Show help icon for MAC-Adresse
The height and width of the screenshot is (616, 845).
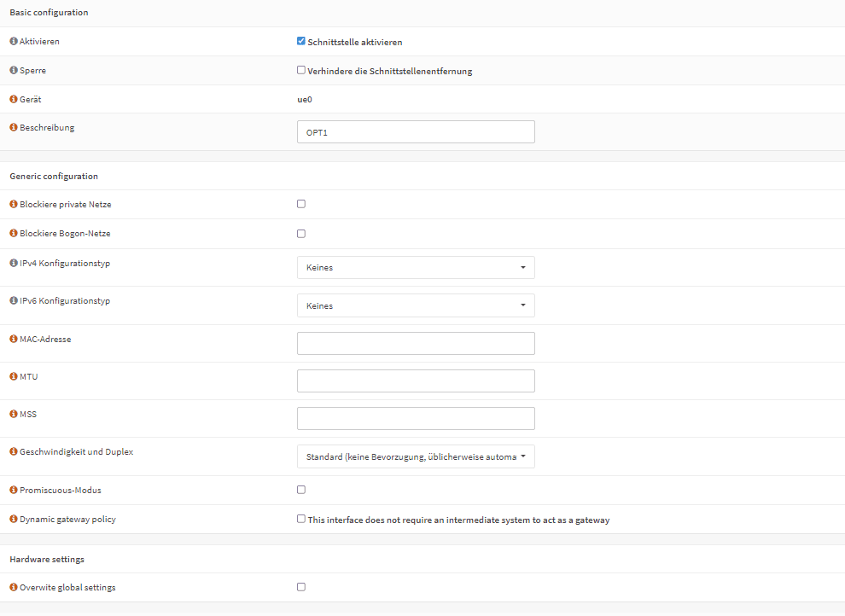click(x=14, y=339)
